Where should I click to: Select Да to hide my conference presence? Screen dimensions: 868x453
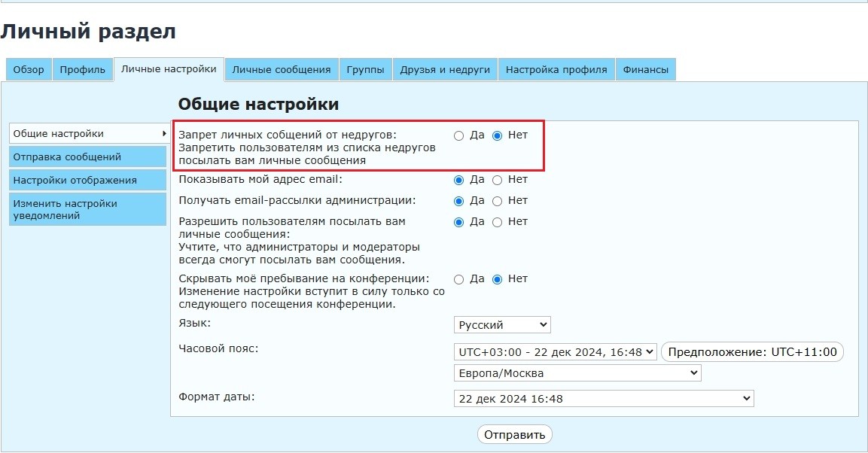coord(459,279)
